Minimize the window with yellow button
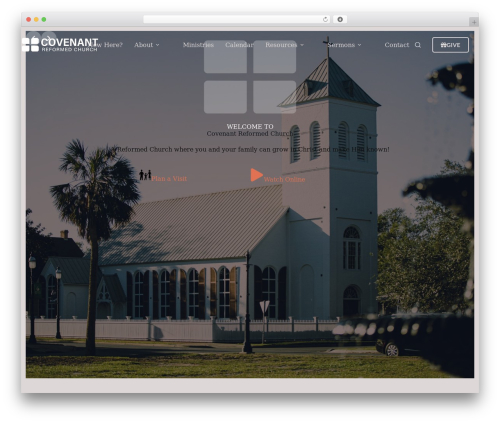The height and width of the screenshot is (423, 500). point(36,19)
